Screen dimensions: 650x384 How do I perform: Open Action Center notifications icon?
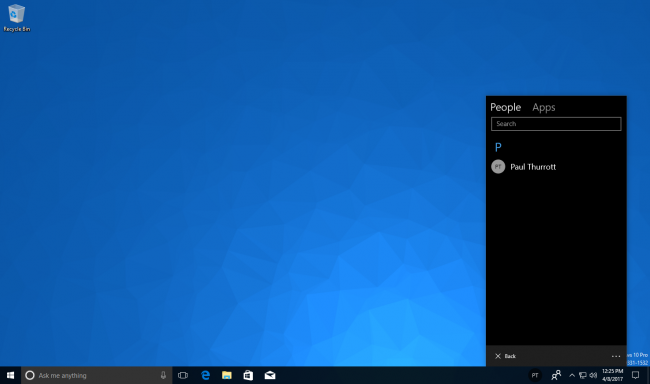[x=635, y=375]
